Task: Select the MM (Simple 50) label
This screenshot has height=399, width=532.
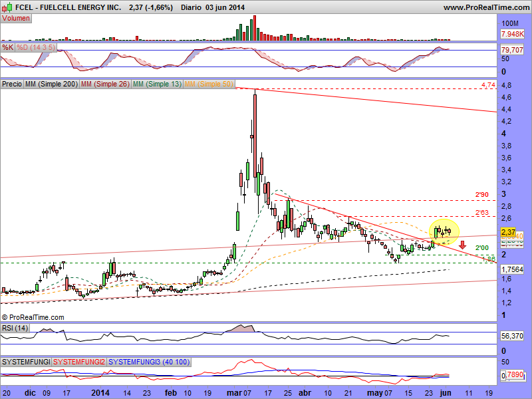Action: pyautogui.click(x=209, y=84)
